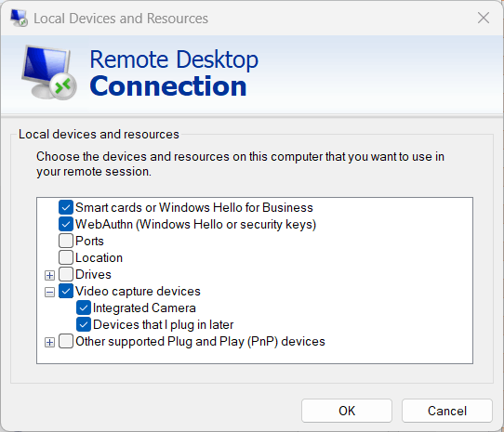Uncheck Video capture devices checkbox
Screen dimensions: 504x432
pyautogui.click(x=66, y=291)
